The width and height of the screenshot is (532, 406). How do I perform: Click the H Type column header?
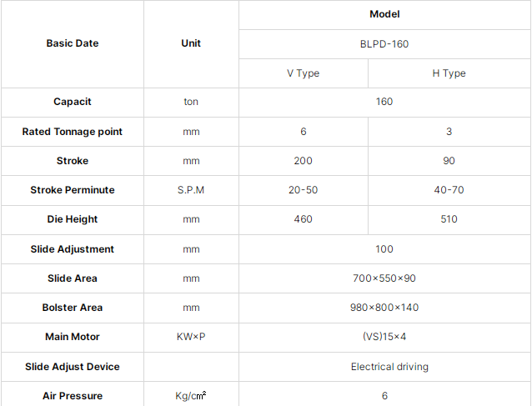coord(449,73)
